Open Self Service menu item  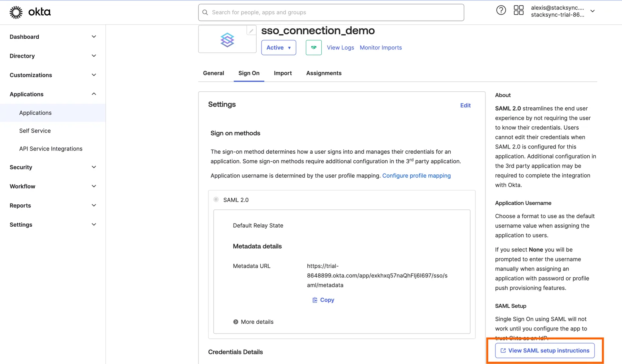point(53,131)
